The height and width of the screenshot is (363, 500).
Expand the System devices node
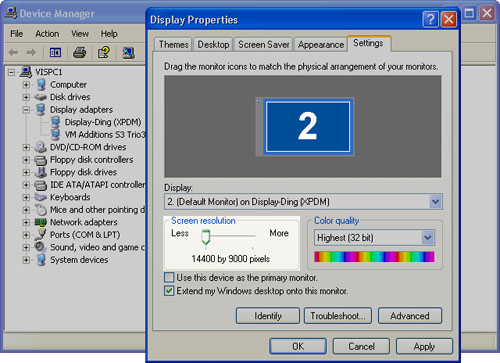pos(26,260)
